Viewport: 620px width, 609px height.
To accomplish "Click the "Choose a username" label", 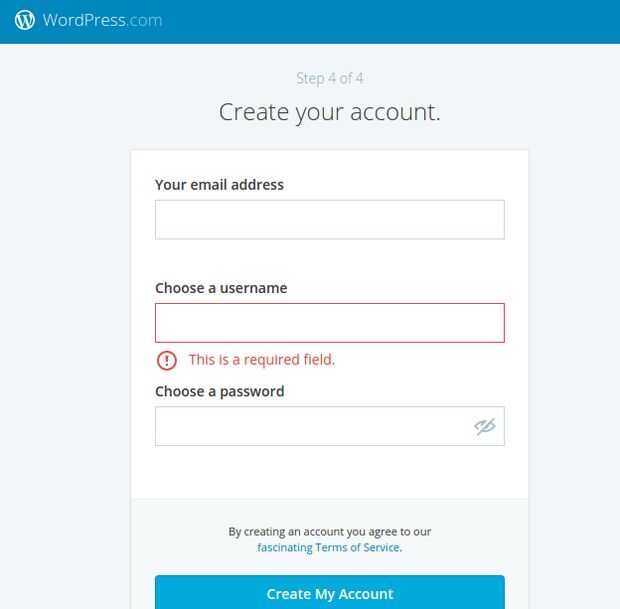I will coord(221,288).
